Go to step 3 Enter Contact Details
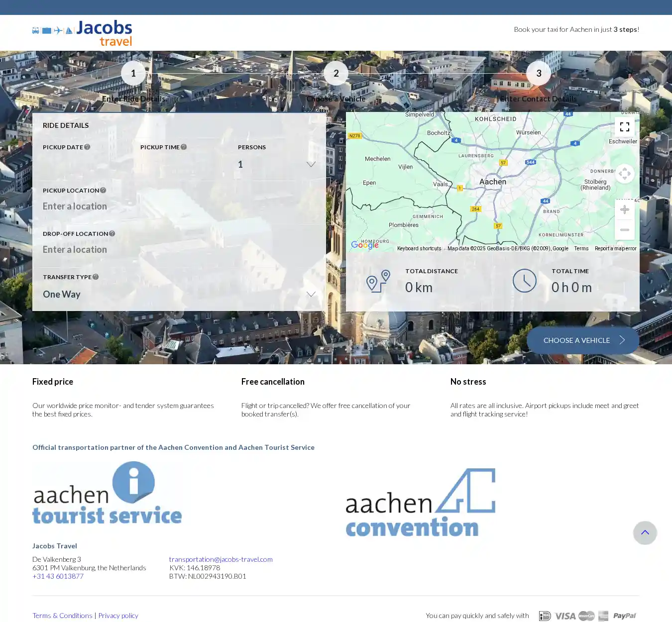The image size is (672, 622). pyautogui.click(x=539, y=74)
